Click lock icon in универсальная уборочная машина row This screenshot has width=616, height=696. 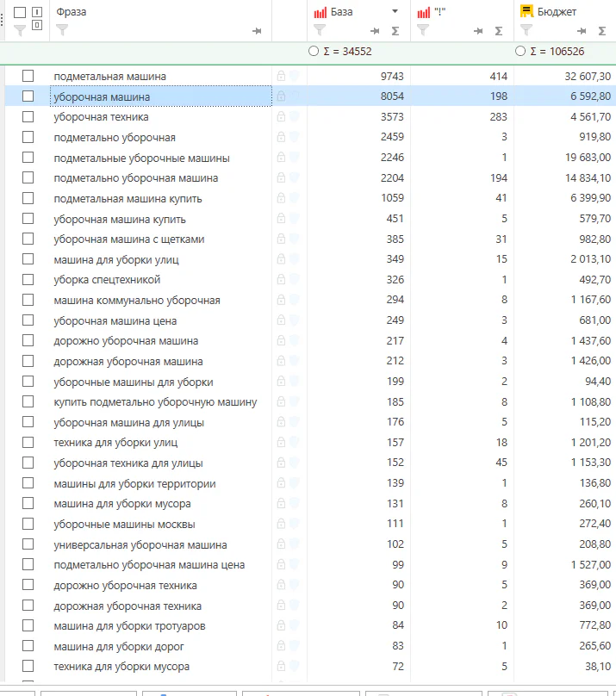(x=281, y=544)
